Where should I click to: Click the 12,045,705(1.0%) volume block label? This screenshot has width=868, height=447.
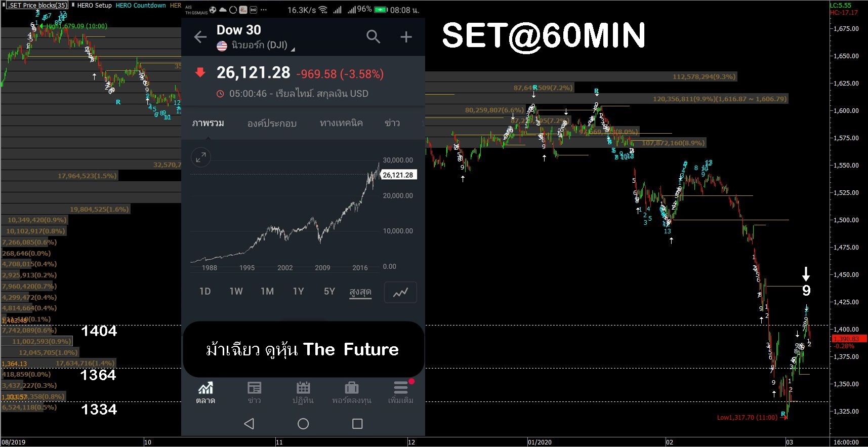coord(49,353)
